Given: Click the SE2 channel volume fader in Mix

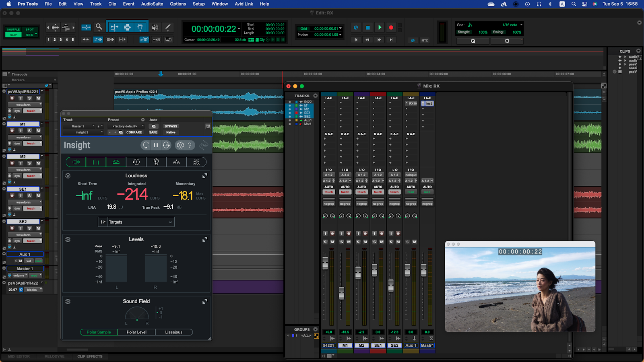Looking at the screenshot, I should click(x=391, y=285).
